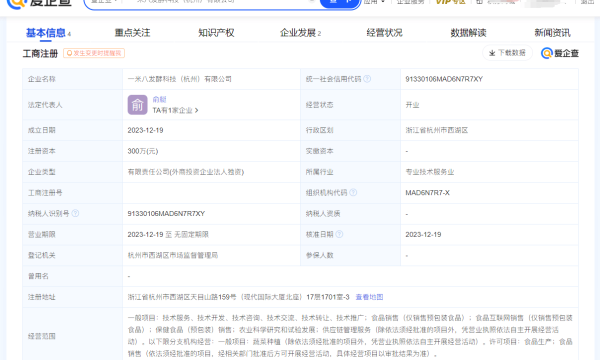600x360 pixels.
Task: Click the 核准日期 value 2023-12-19
Action: point(423,234)
